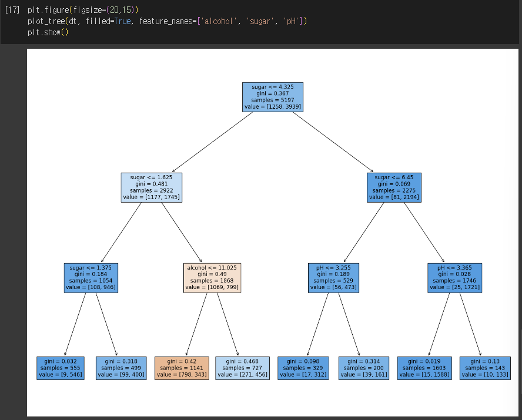Click the plt.show() code line
Screen dimensions: 522x420
(48, 32)
